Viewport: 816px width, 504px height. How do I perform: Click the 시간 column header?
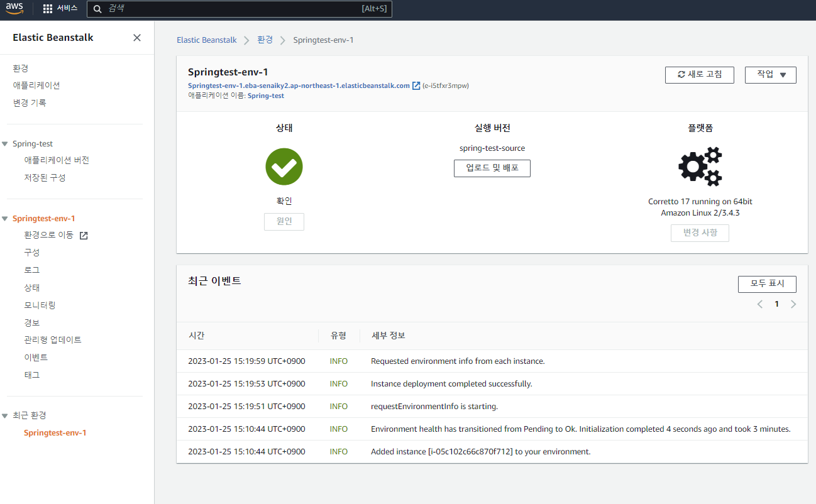(196, 336)
